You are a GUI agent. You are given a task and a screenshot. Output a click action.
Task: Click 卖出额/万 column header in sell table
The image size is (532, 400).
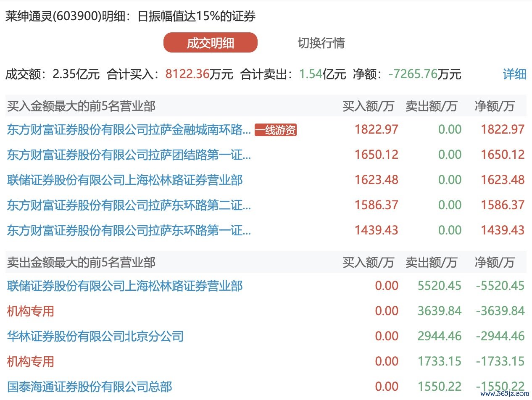click(x=431, y=263)
